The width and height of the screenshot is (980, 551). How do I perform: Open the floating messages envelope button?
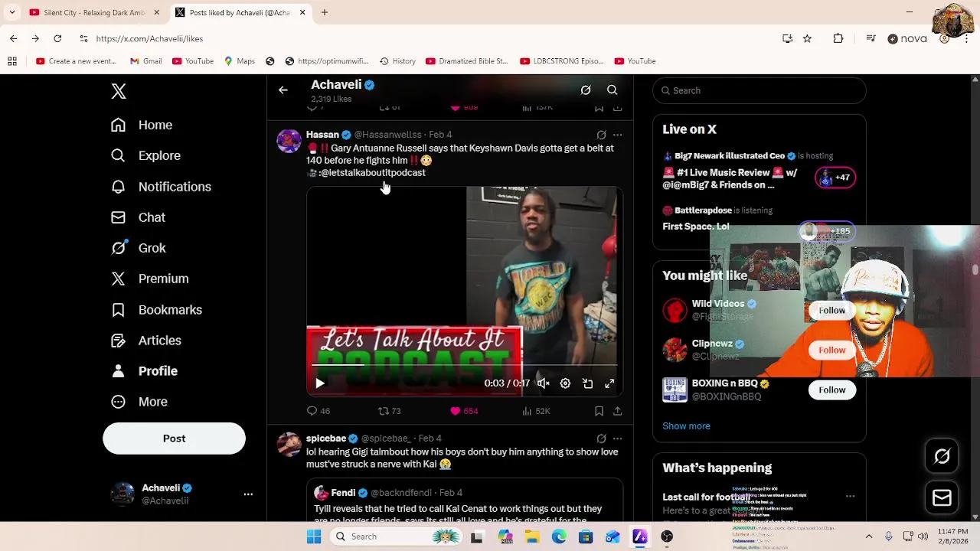click(942, 497)
